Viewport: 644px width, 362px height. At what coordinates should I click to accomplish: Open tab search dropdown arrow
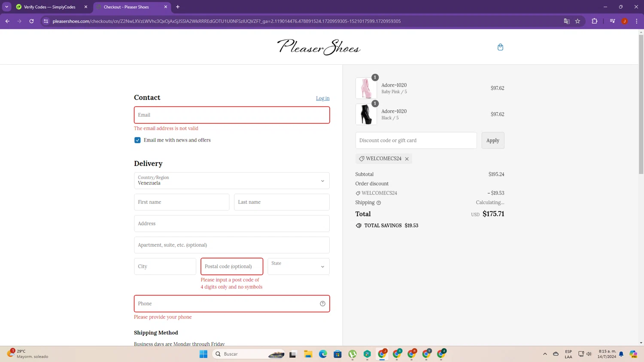pos(7,7)
